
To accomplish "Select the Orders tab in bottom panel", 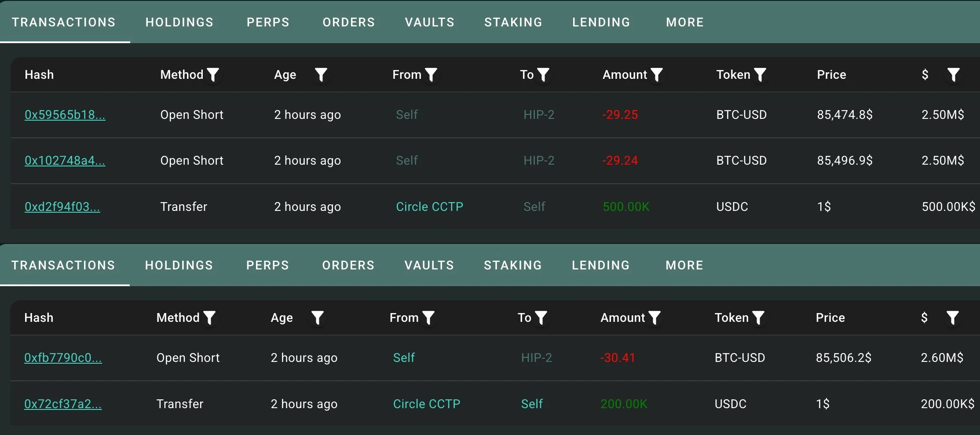I will (348, 265).
